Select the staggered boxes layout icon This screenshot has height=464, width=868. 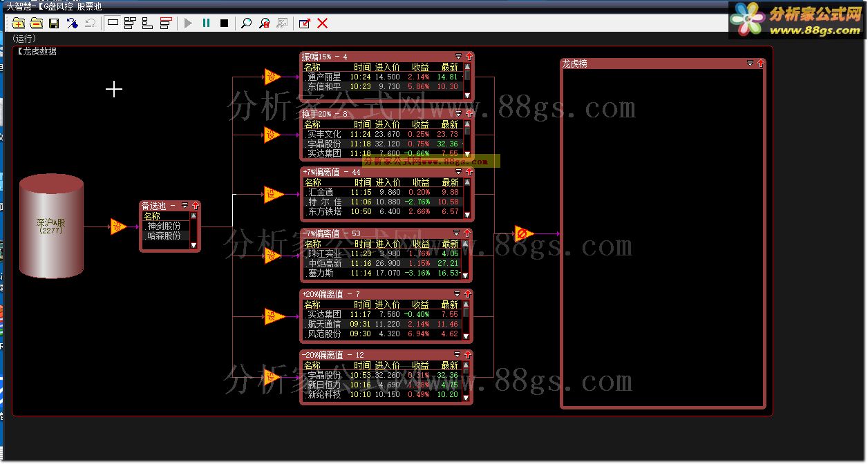(x=130, y=23)
